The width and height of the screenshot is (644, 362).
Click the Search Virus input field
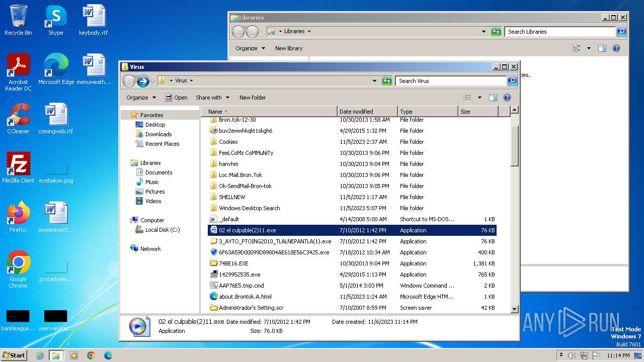click(451, 81)
